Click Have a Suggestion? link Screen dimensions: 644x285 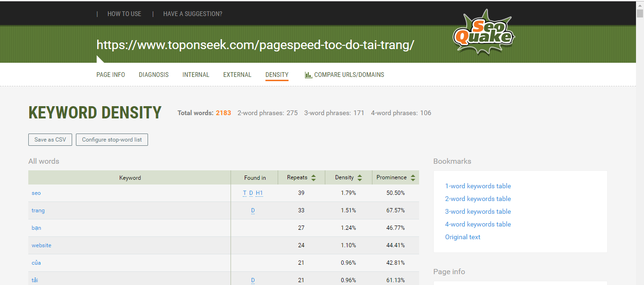(x=192, y=14)
